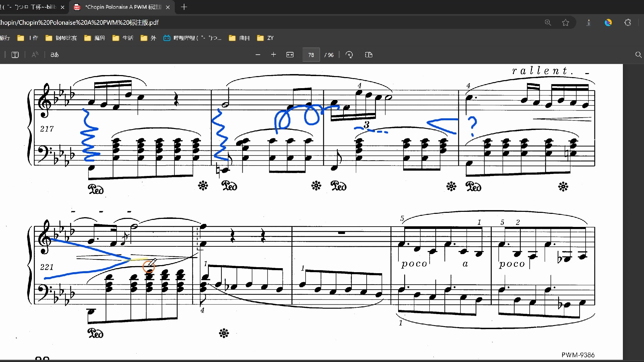
Task: Open the 旅行 bookmarks folder
Action: tap(5, 38)
